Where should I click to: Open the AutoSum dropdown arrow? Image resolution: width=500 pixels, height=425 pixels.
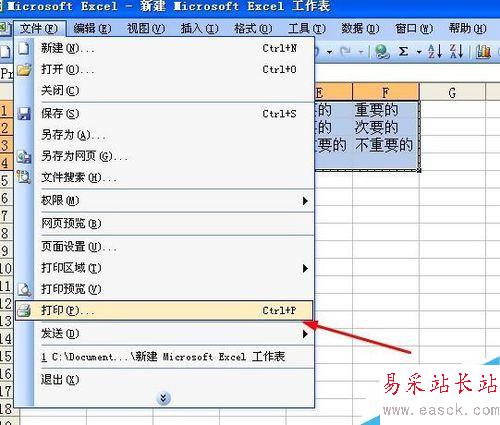[419, 52]
